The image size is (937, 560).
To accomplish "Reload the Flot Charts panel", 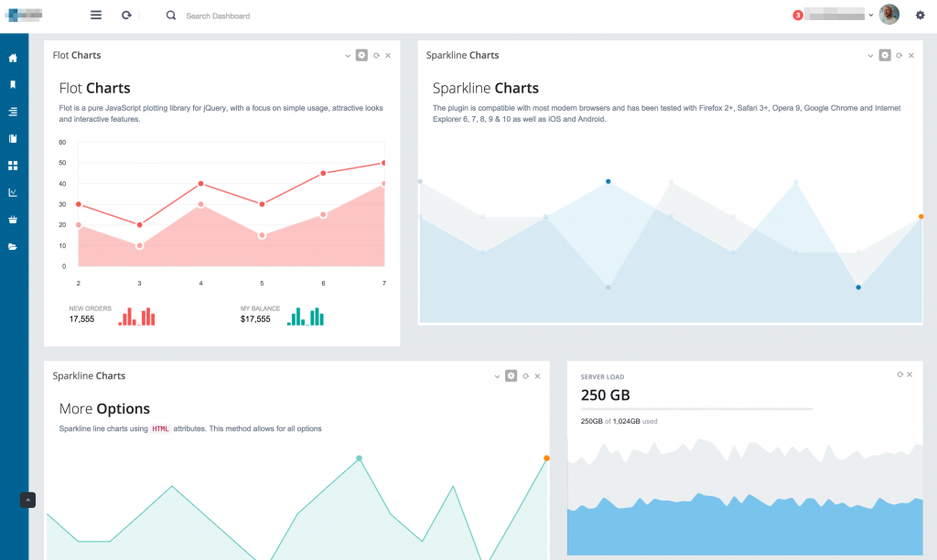I will (x=376, y=56).
